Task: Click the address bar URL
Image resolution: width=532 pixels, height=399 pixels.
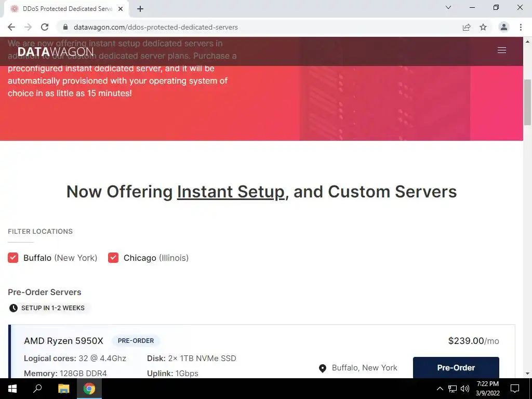Action: (x=156, y=27)
